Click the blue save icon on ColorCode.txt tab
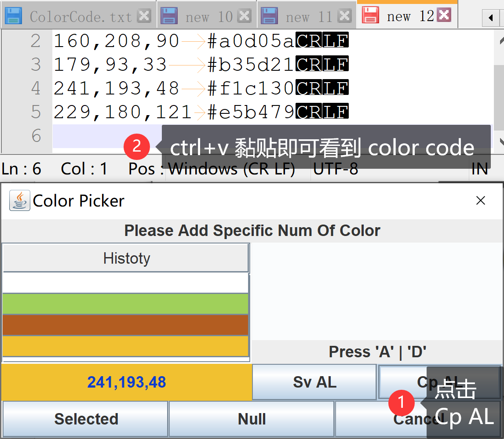 coord(14,16)
